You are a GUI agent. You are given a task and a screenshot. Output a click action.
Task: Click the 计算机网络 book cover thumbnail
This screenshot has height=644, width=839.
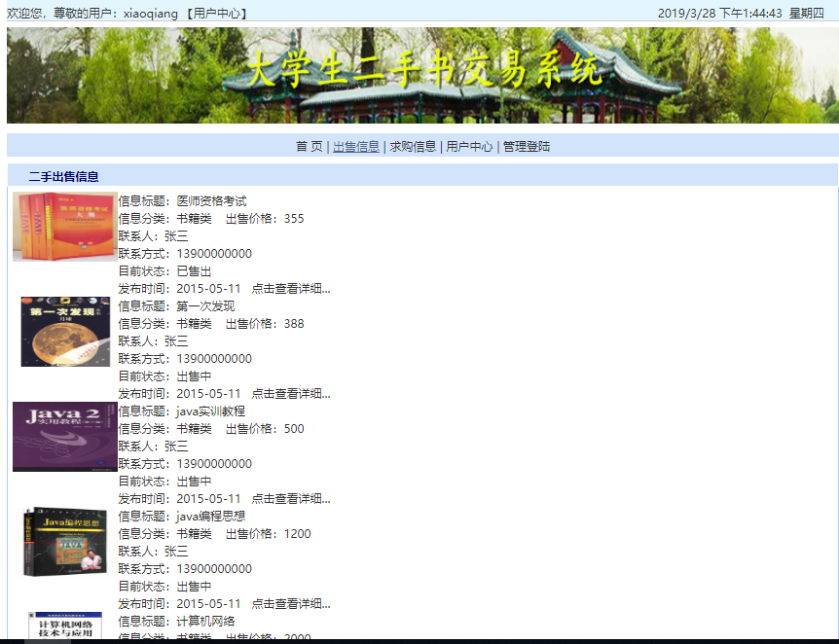(65, 626)
